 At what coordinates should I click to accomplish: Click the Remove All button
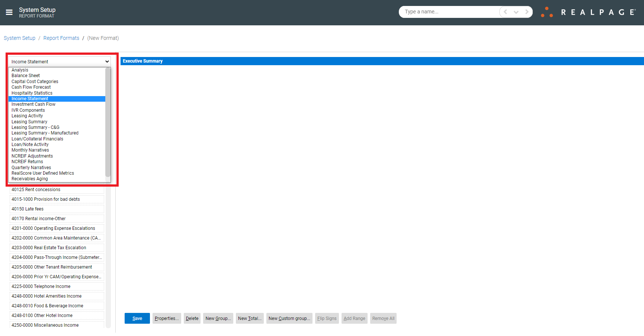tap(383, 318)
